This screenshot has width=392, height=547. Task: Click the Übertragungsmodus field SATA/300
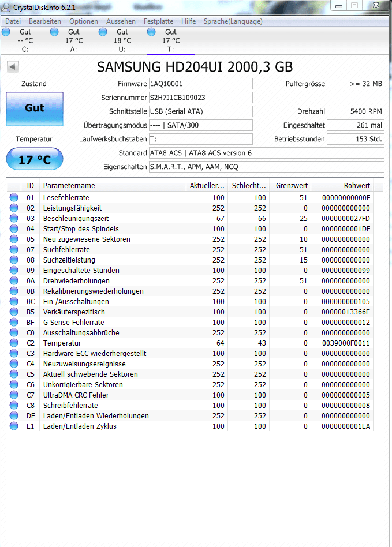pyautogui.click(x=201, y=125)
